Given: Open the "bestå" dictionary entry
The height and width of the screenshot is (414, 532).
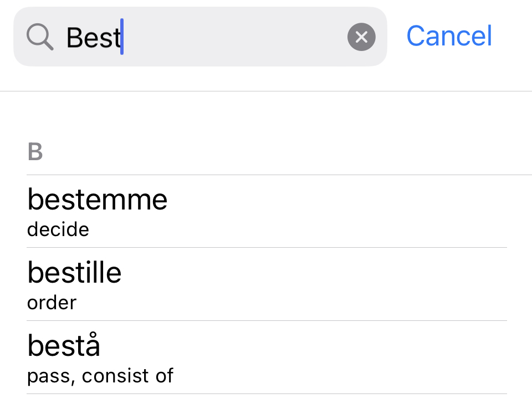Looking at the screenshot, I should (64, 346).
